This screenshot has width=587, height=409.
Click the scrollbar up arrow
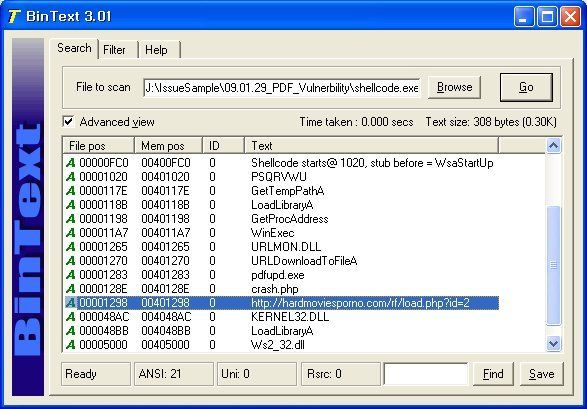click(553, 146)
